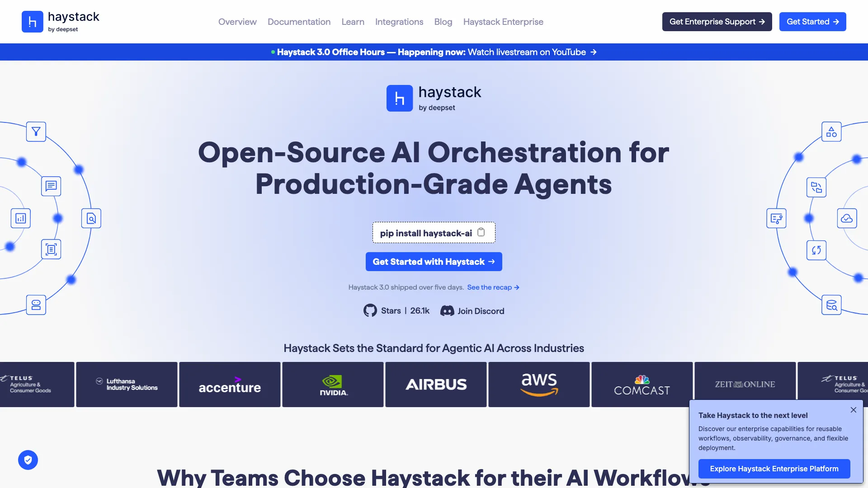Select the sync arrows icon on the right orbit
This screenshot has height=488, width=868.
[x=816, y=250]
